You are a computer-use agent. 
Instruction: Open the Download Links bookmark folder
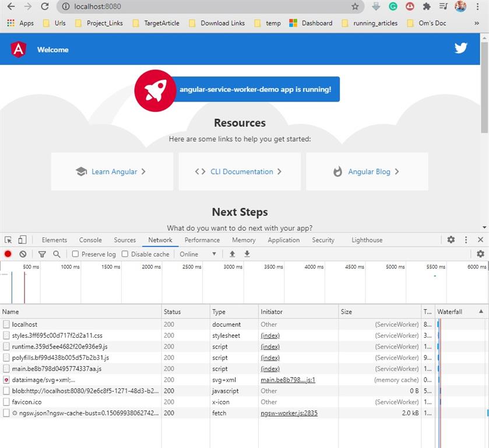[217, 23]
